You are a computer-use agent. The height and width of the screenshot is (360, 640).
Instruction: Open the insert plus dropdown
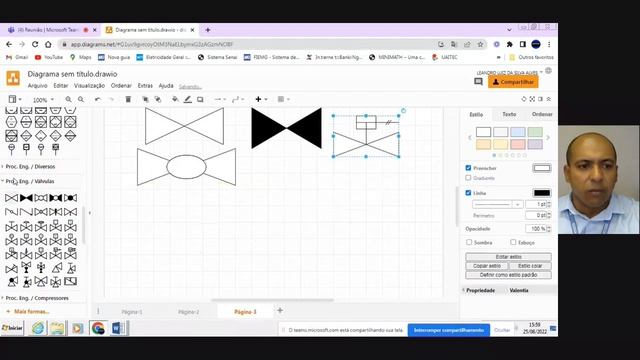pos(261,99)
